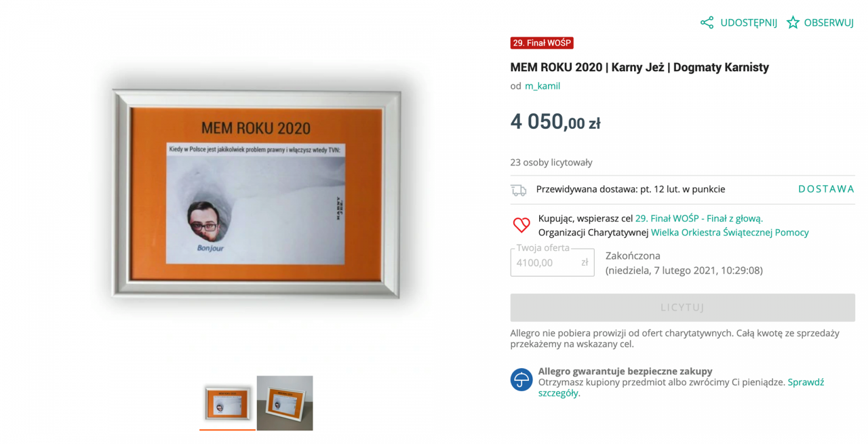The image size is (868, 444).
Task: Click the delivery truck icon
Action: tap(519, 190)
